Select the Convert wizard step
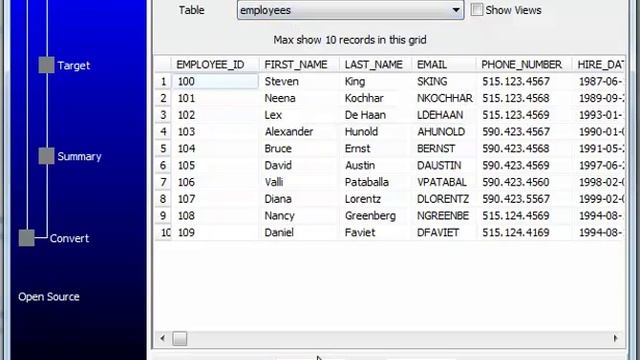Image resolution: width=640 pixels, height=360 pixels. click(69, 238)
